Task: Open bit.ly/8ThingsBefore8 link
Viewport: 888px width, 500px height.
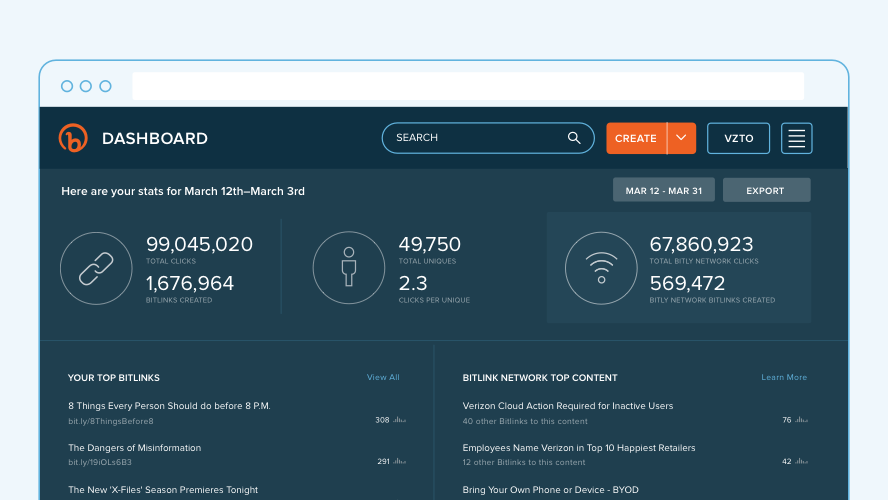Action: coord(111,421)
